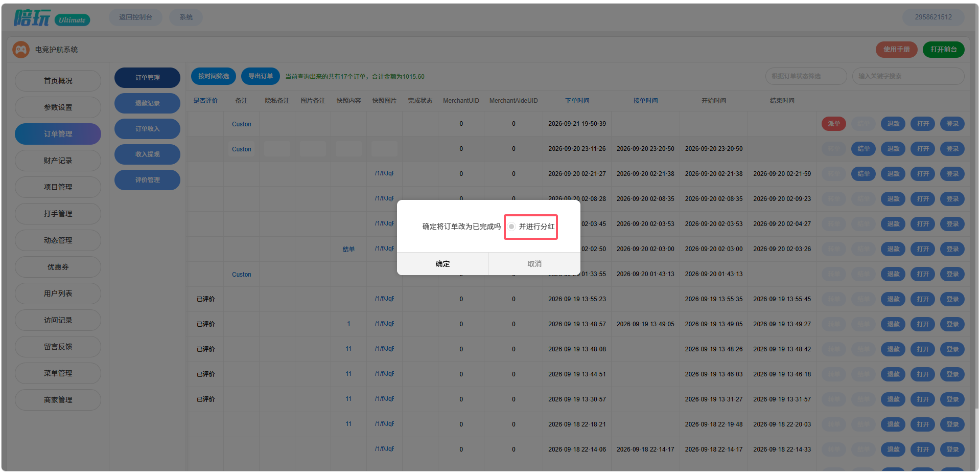This screenshot has height=473, width=980.
Task: Click the 打开前台 button
Action: tap(943, 50)
